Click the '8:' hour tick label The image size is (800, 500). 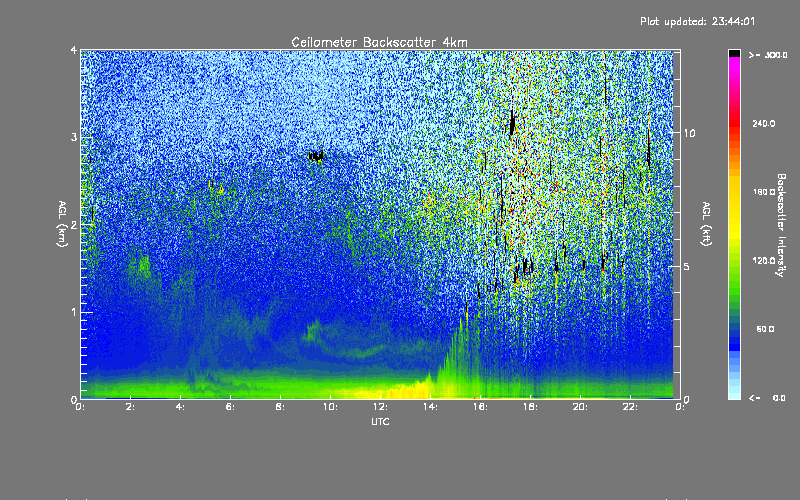tap(280, 407)
